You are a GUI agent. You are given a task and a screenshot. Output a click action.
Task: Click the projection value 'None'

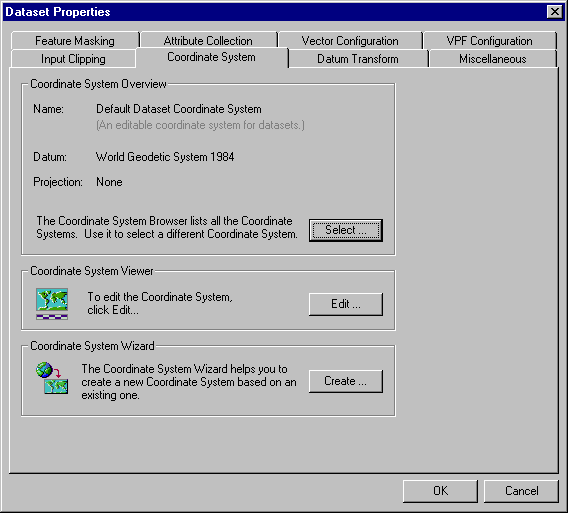(109, 182)
